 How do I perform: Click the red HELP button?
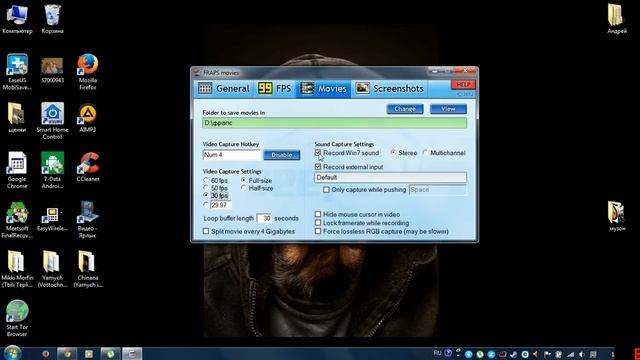[463, 84]
